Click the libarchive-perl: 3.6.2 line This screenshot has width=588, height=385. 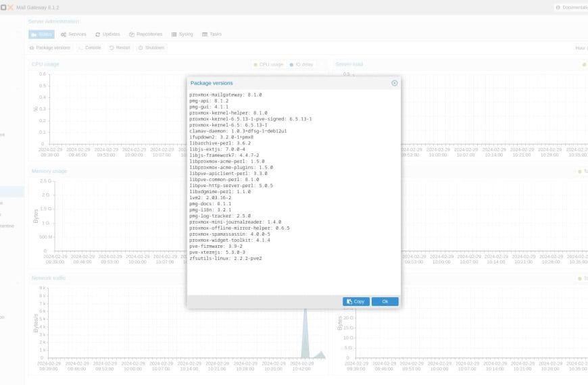coord(220,143)
